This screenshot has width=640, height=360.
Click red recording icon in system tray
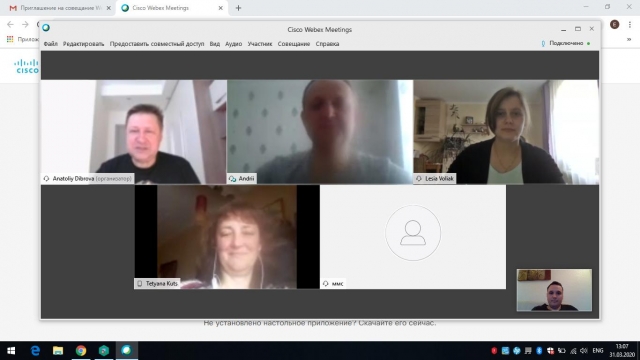click(494, 351)
